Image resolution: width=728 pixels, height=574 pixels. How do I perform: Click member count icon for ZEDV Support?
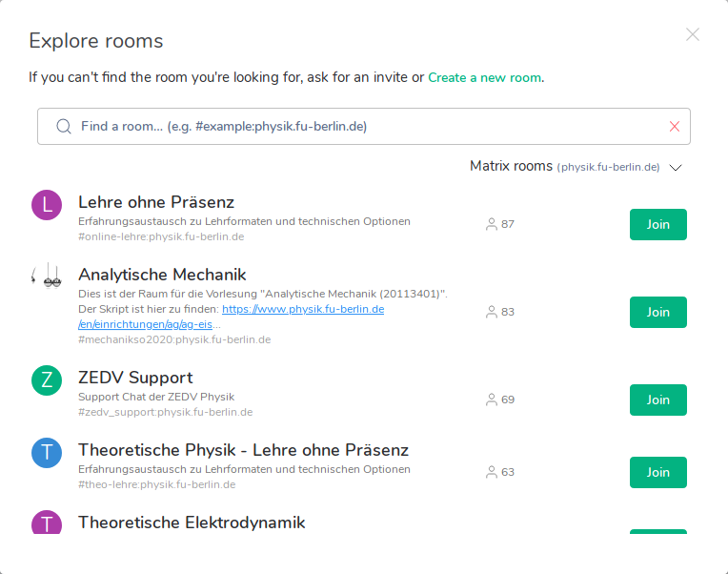(x=492, y=400)
